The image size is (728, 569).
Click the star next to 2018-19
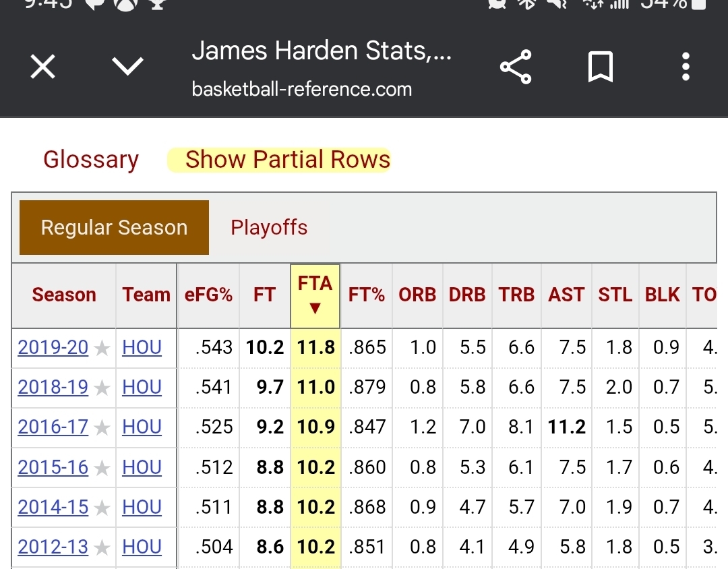pyautogui.click(x=102, y=388)
